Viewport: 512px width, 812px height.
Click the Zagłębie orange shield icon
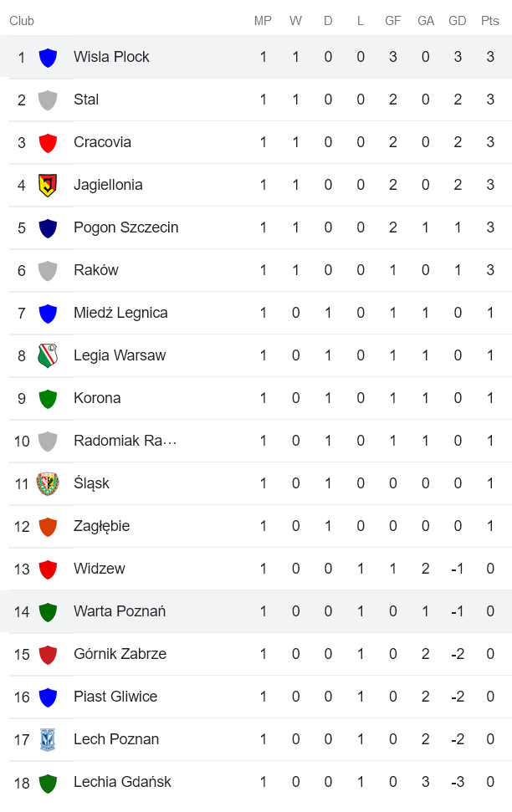point(48,526)
